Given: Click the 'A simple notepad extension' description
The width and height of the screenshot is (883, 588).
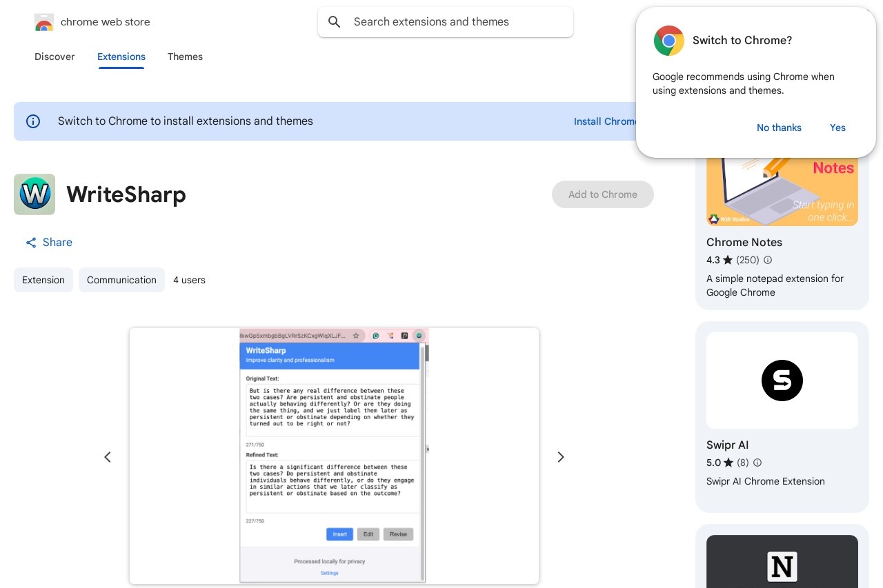Looking at the screenshot, I should click(x=775, y=285).
